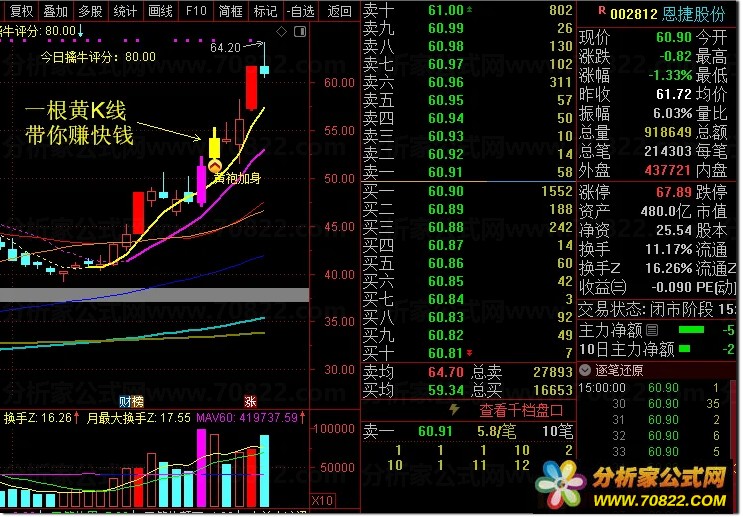The image size is (743, 517).
Task: Click the 交易状态 闭市阶段 status line
Action: 658,310
